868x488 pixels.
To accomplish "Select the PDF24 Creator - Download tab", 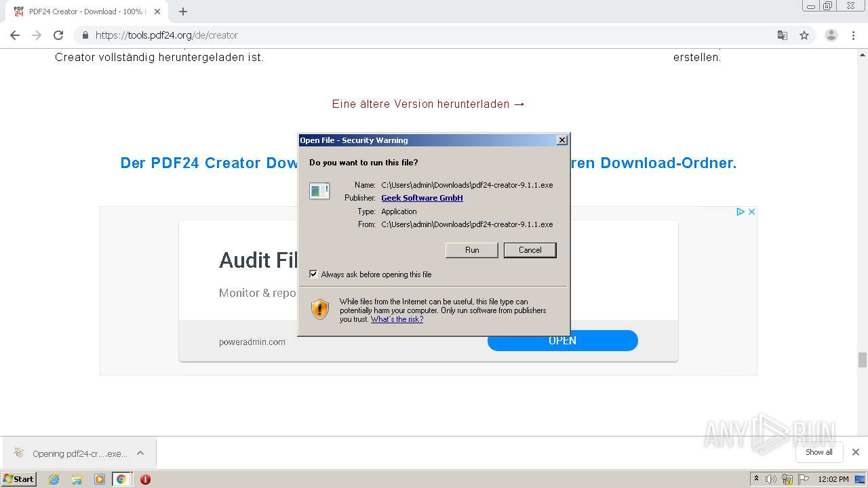I will [87, 12].
